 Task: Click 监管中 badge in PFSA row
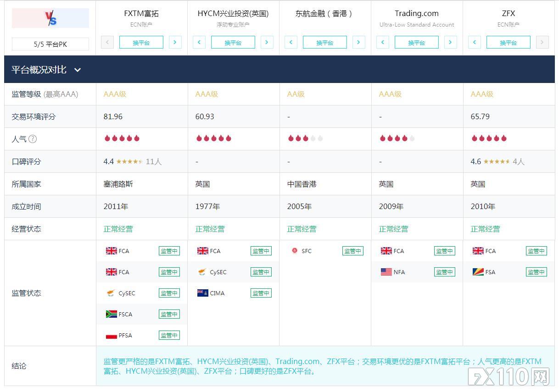tap(169, 335)
